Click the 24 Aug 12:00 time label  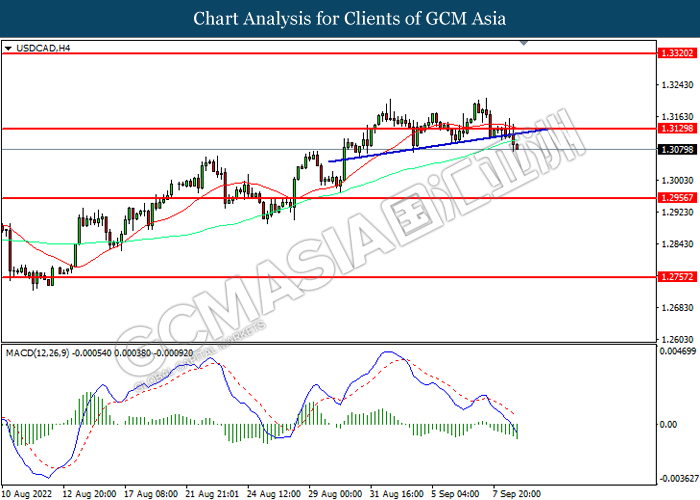(x=274, y=494)
